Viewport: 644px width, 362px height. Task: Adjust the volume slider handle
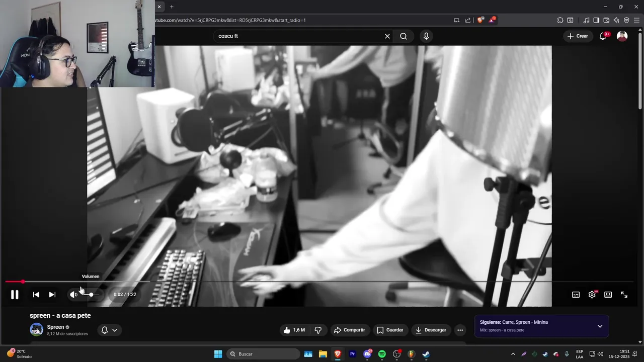(91, 295)
